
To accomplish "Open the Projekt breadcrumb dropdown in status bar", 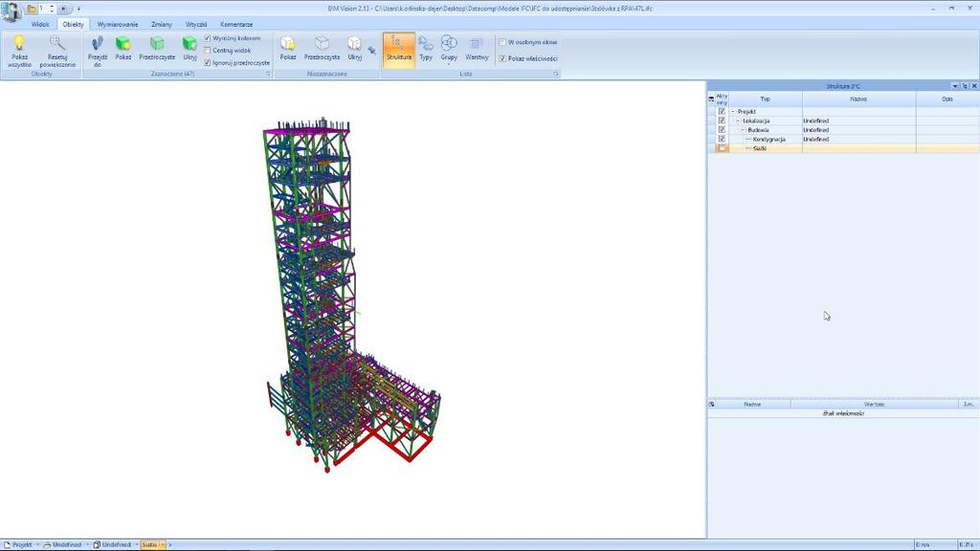I will [x=37, y=544].
